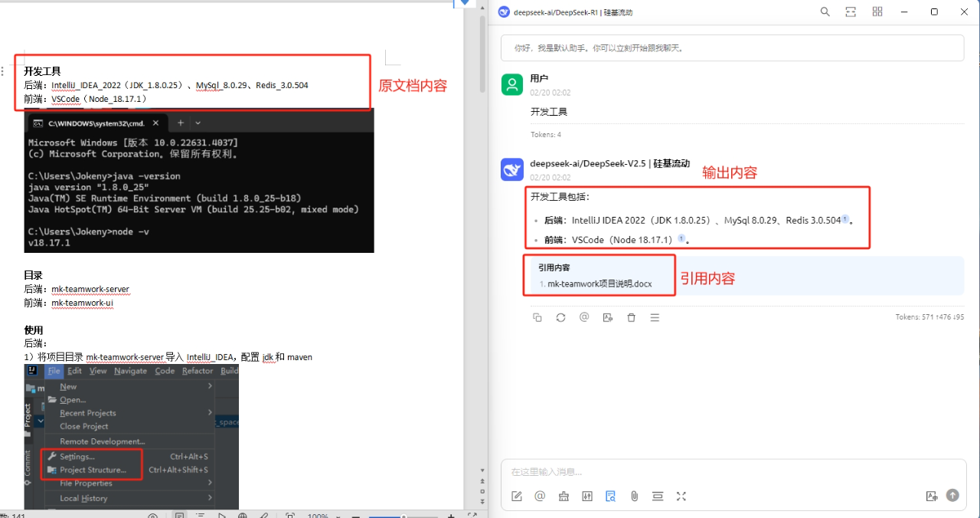The image size is (980, 518).
Task: Click the scroll-down arrow of the document scrollbar
Action: coord(482,469)
